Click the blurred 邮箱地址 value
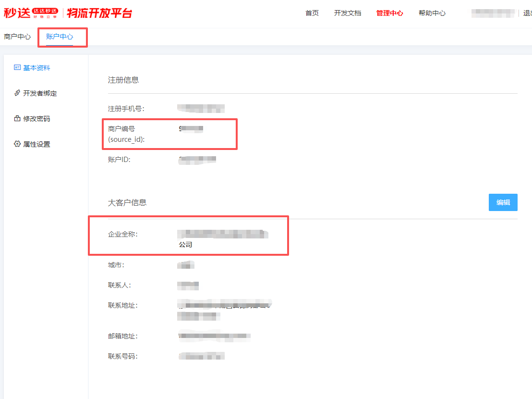The width and height of the screenshot is (532, 399). (214, 336)
